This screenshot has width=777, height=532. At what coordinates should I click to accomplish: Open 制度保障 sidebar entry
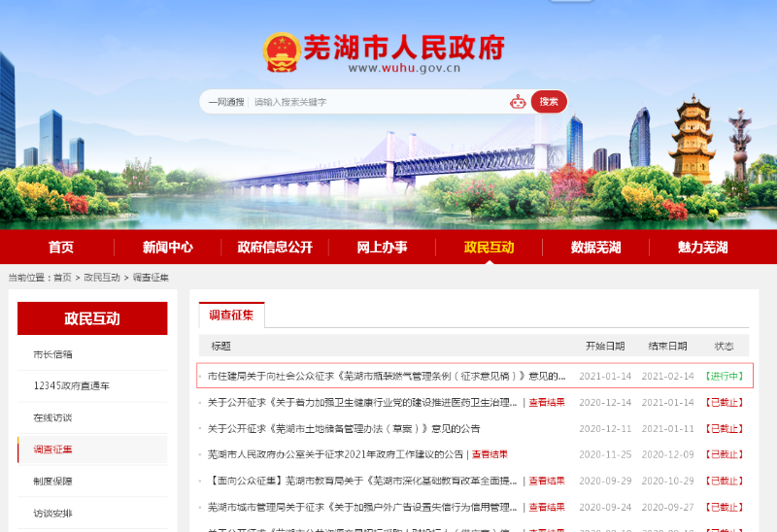click(x=53, y=481)
